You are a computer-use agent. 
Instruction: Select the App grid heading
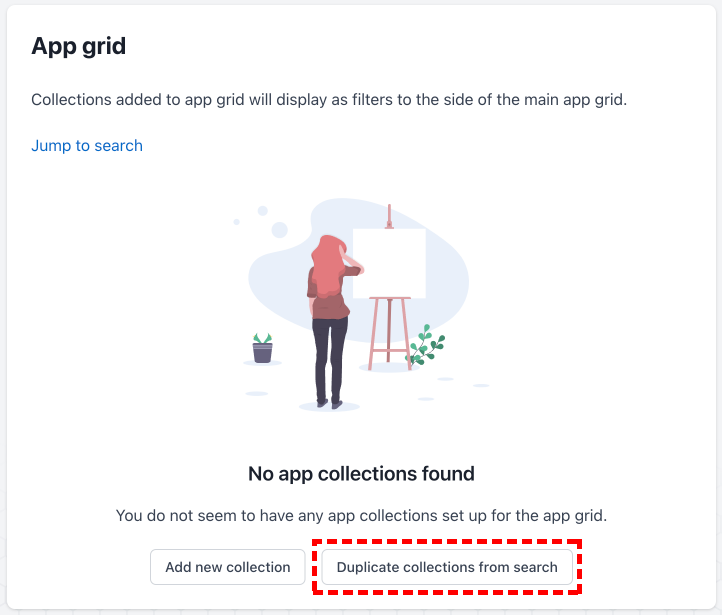pyautogui.click(x=79, y=46)
